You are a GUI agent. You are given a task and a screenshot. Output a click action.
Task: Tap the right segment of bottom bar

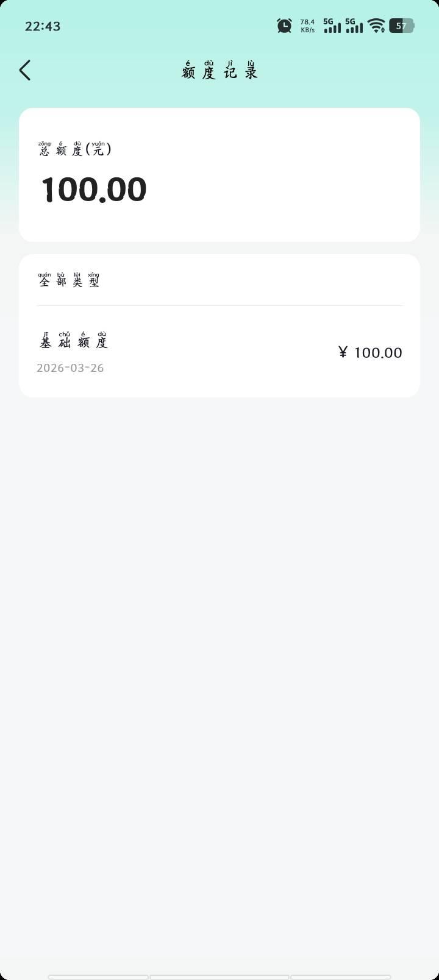340,977
